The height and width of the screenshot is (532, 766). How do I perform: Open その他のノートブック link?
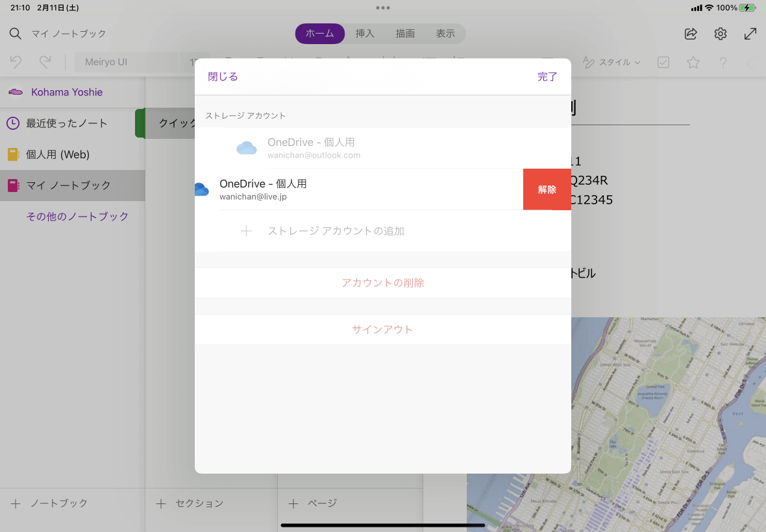click(x=77, y=217)
